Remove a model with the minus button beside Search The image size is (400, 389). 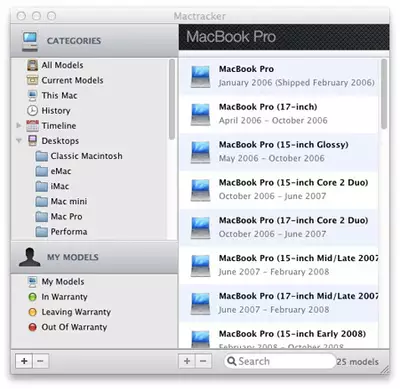pos(203,361)
